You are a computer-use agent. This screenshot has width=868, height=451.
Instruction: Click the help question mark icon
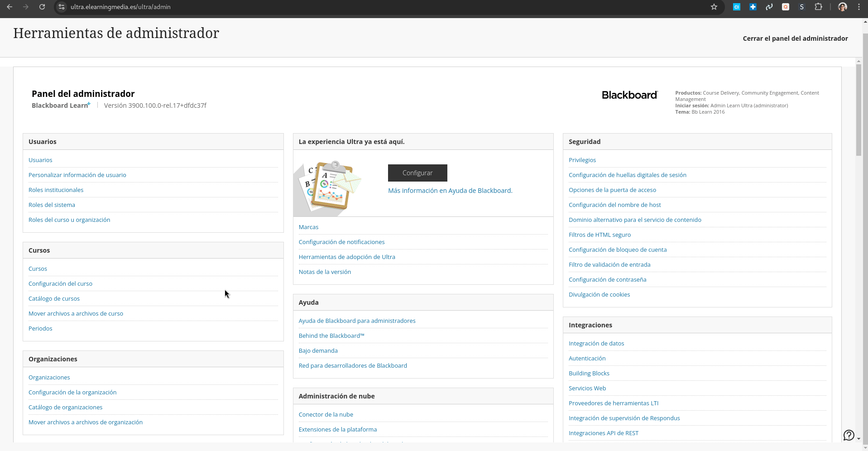pyautogui.click(x=849, y=435)
